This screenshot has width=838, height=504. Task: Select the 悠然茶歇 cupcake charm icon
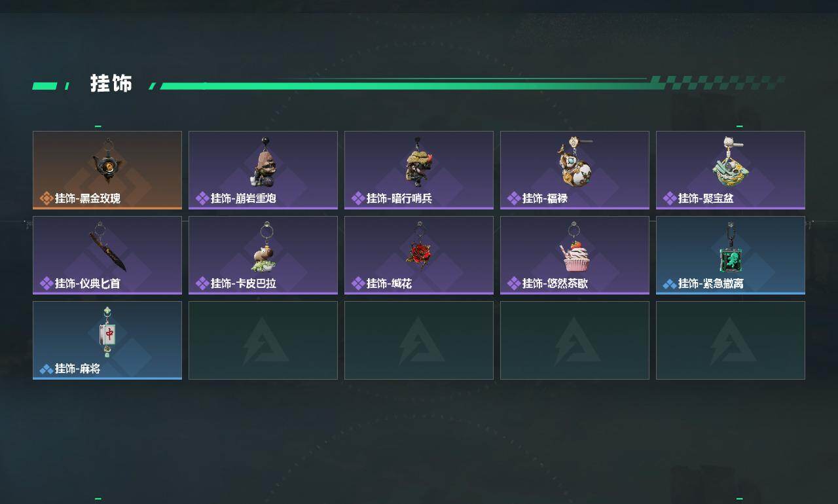(x=574, y=247)
